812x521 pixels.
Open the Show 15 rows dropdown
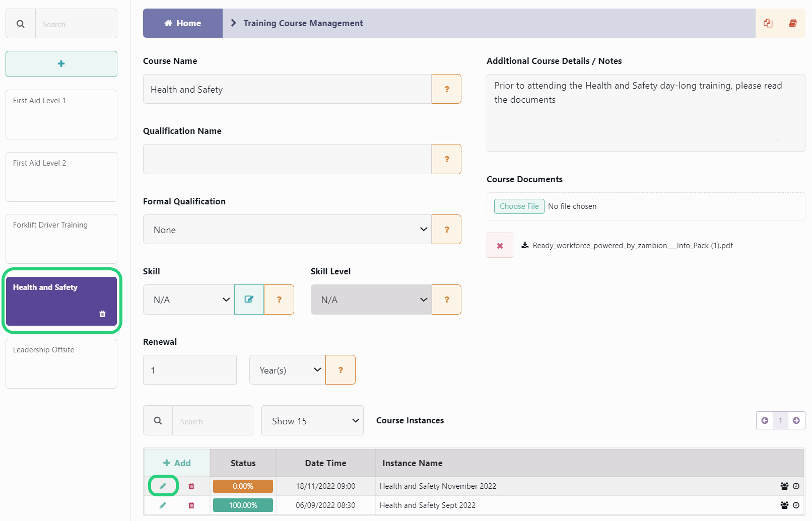(312, 420)
